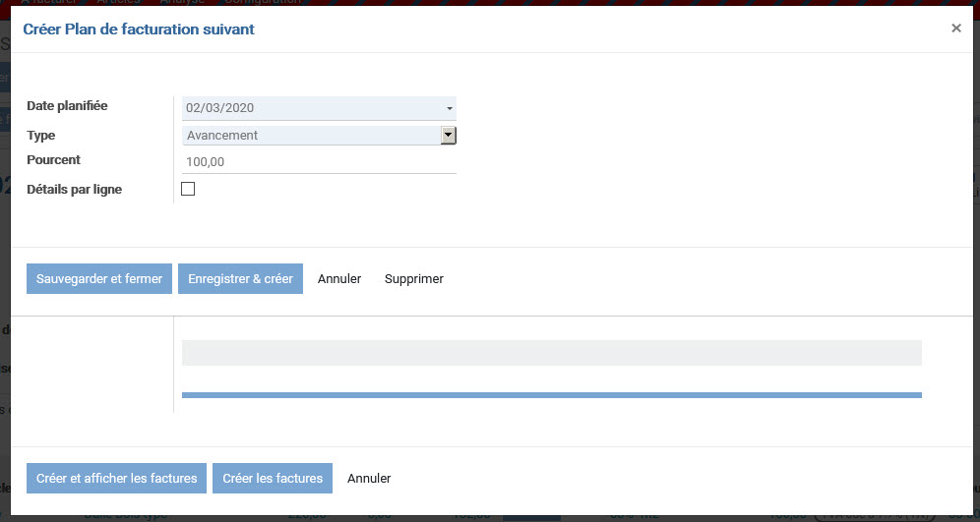Click the Pourcent field label
980x522 pixels.
click(54, 159)
